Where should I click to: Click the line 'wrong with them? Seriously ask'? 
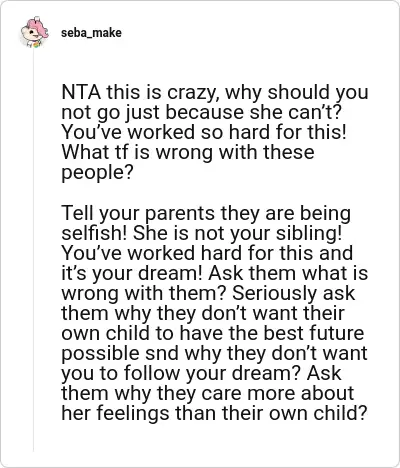pyautogui.click(x=208, y=293)
